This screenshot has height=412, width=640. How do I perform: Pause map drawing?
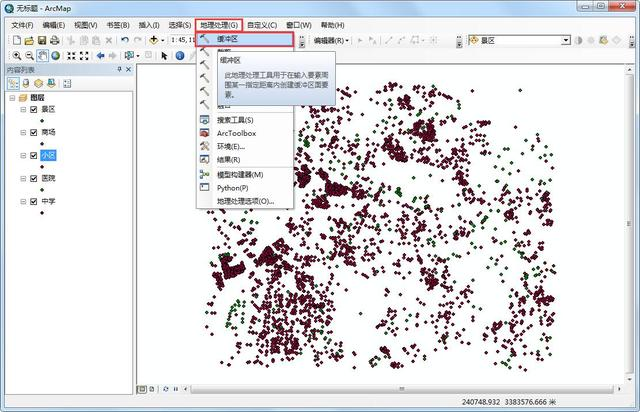point(176,389)
